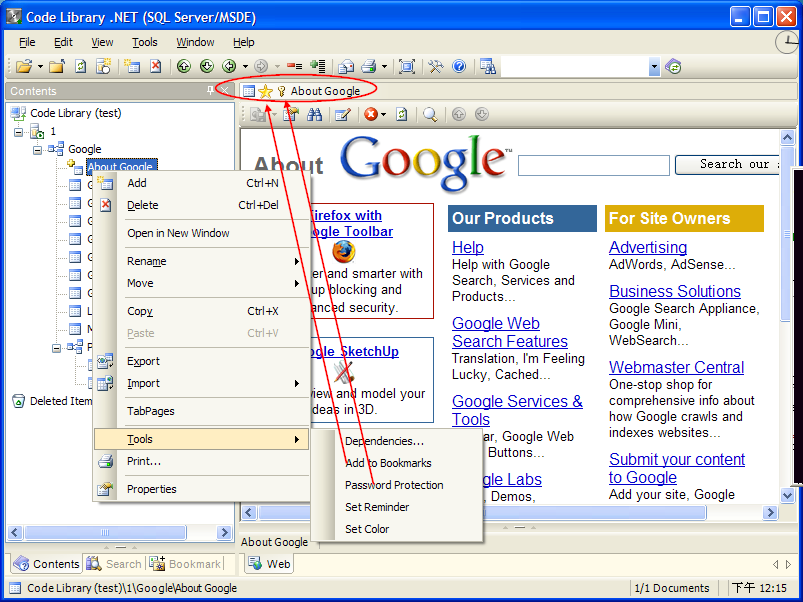The width and height of the screenshot is (803, 602).
Task: Open the dropdown arrow beside green back arrow
Action: pos(245,67)
